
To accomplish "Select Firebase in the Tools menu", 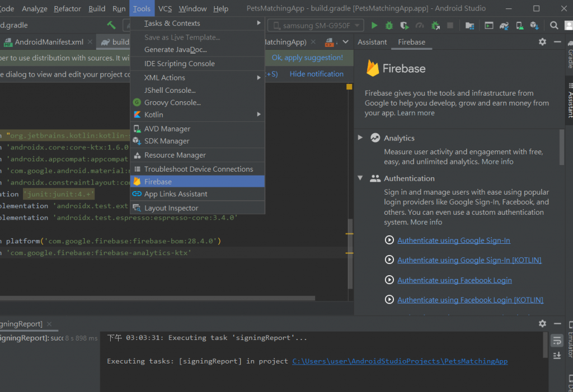I will point(198,182).
